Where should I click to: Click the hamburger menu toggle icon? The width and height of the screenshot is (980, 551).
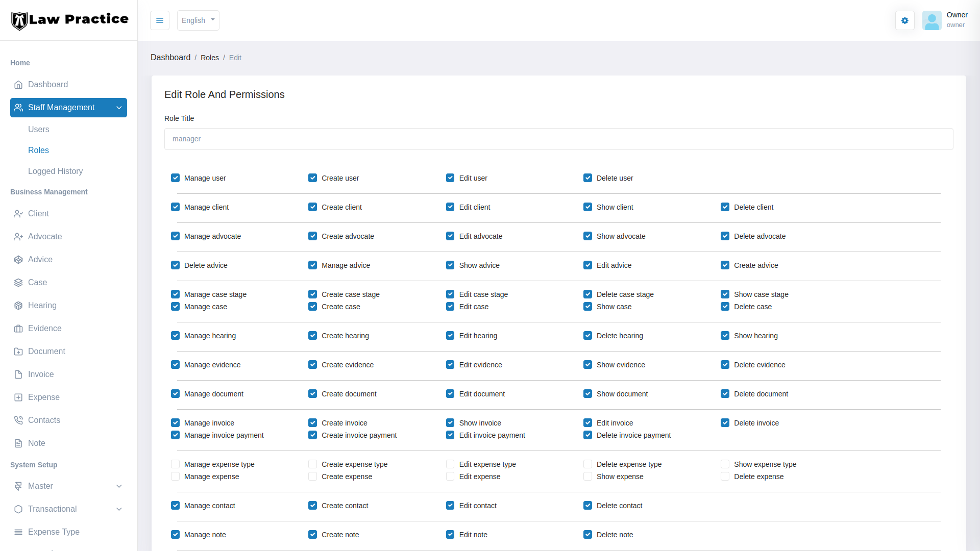point(160,20)
